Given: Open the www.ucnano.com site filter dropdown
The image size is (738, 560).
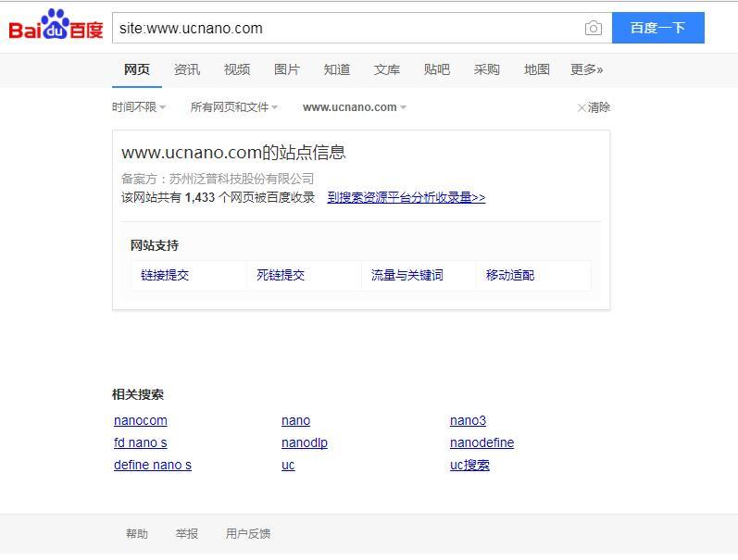Looking at the screenshot, I should 355,107.
